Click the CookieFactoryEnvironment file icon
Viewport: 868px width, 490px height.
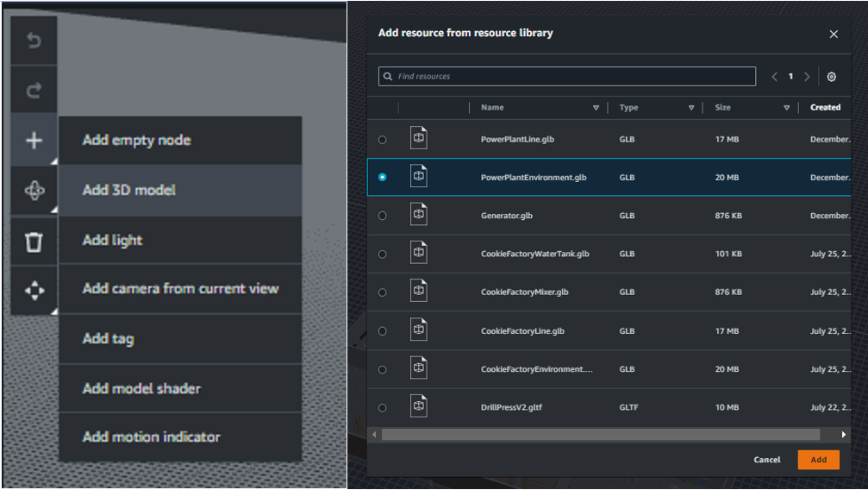419,367
